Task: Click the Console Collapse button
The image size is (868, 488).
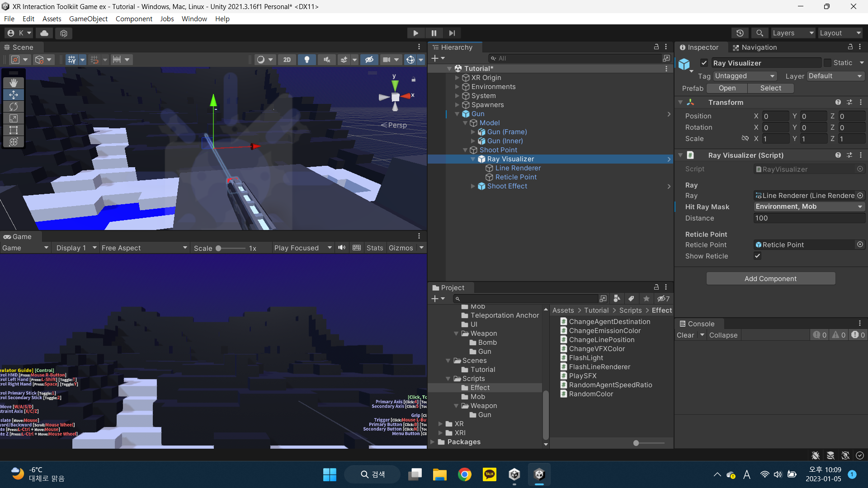Action: tap(723, 335)
